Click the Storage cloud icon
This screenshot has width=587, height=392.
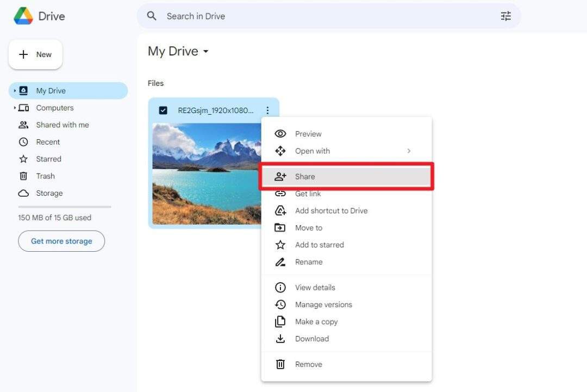23,193
